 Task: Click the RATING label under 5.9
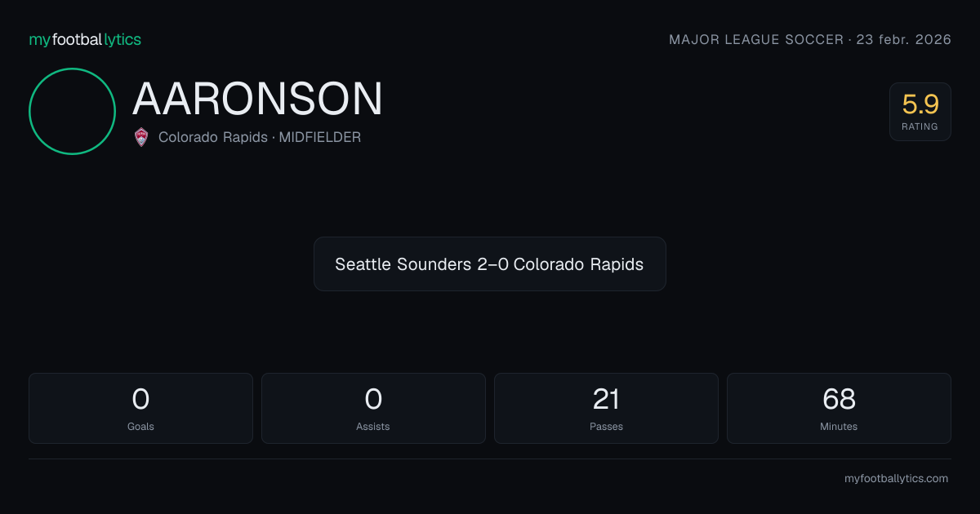click(x=920, y=126)
